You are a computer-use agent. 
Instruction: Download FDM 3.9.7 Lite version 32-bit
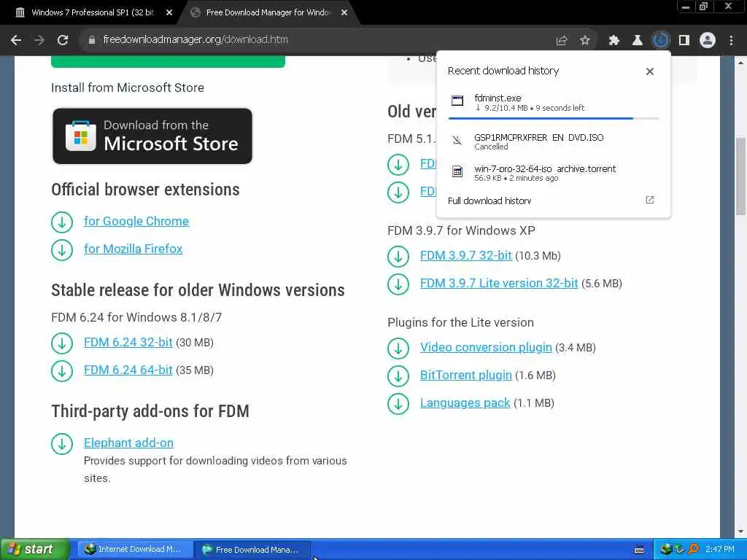(499, 284)
